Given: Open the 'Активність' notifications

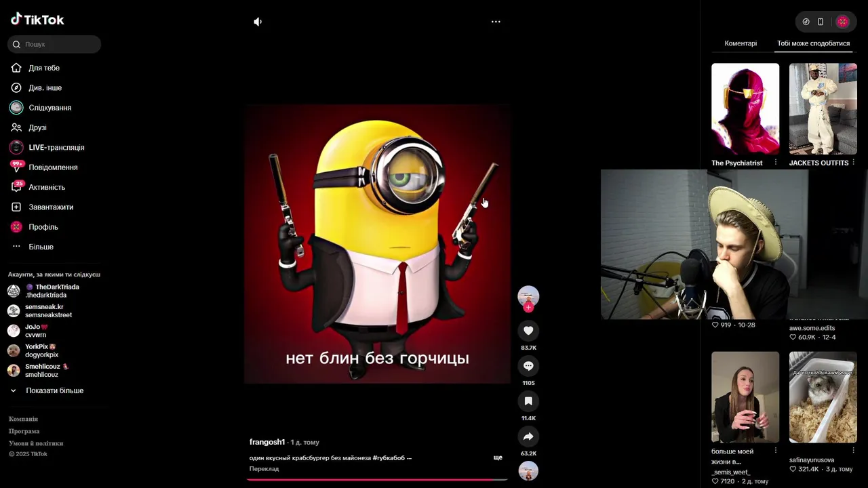Looking at the screenshot, I should click(47, 187).
